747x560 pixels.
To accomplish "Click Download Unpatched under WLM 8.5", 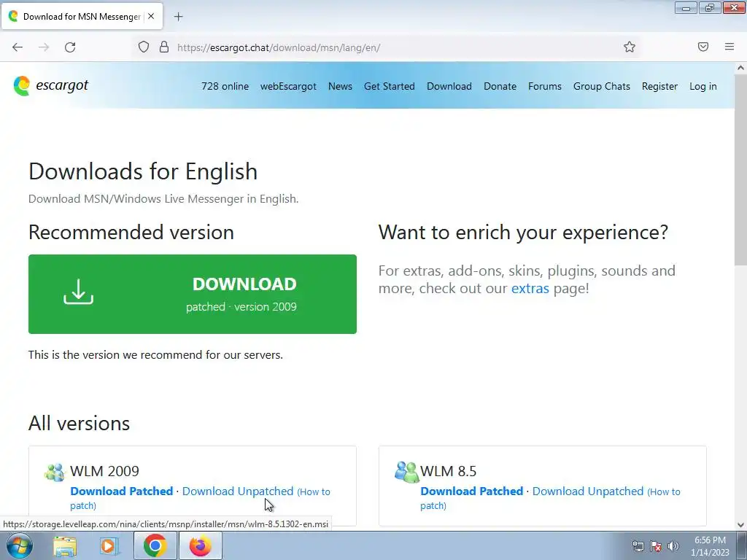I will [x=588, y=491].
